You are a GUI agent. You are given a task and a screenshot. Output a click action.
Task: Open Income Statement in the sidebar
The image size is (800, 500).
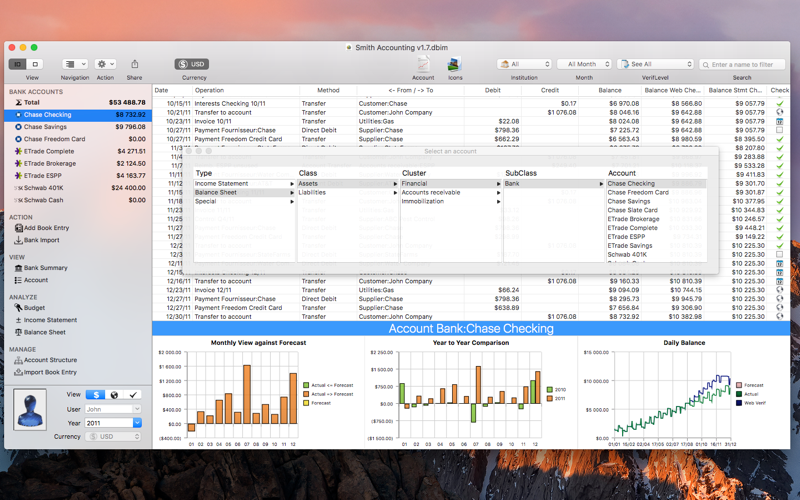[x=50, y=320]
